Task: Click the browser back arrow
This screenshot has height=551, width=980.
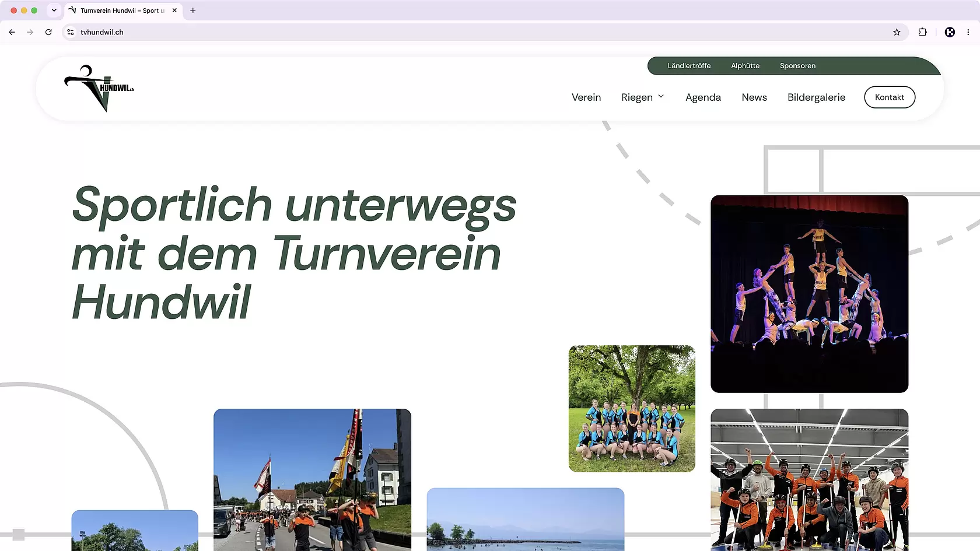Action: coord(12,32)
